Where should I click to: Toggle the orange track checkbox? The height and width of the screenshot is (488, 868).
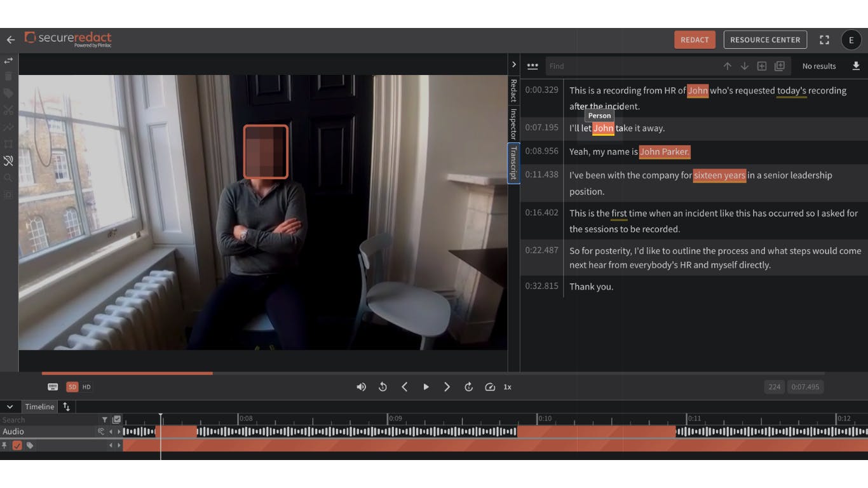tap(17, 445)
